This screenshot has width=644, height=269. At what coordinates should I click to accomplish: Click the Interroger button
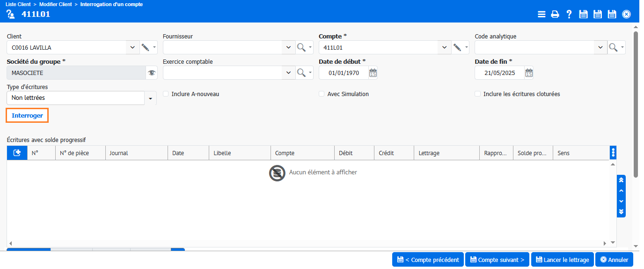(x=27, y=116)
